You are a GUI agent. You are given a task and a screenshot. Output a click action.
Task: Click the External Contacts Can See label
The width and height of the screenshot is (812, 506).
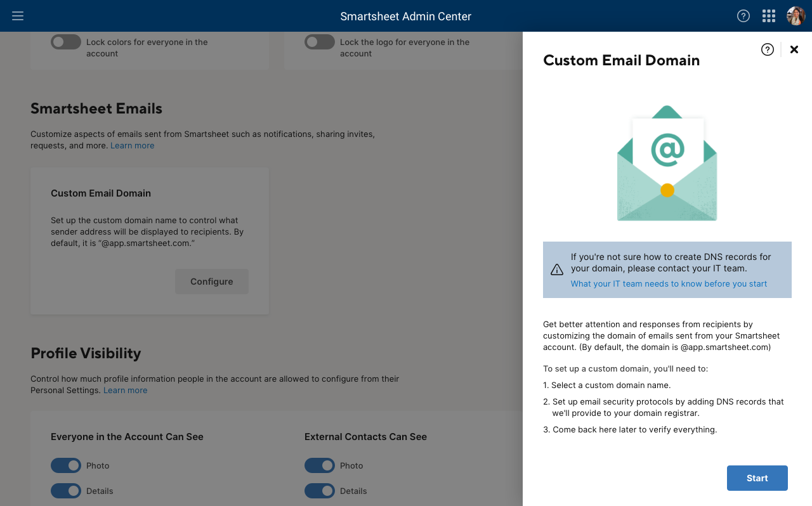click(x=365, y=436)
